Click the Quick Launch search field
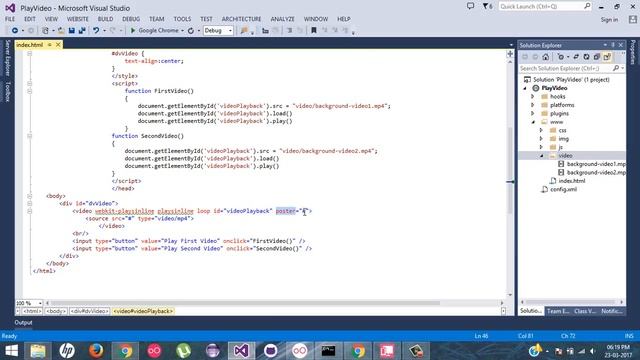 click(545, 6)
